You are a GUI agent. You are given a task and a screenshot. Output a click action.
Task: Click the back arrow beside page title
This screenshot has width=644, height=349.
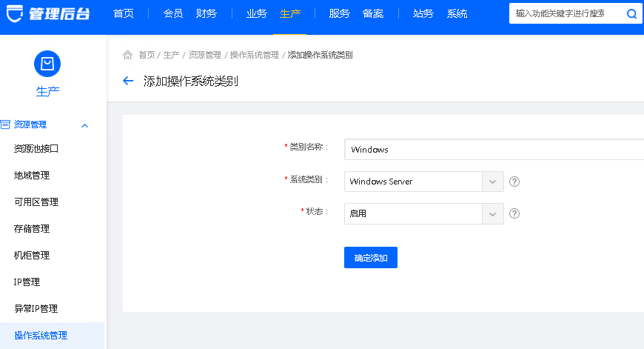click(x=128, y=82)
